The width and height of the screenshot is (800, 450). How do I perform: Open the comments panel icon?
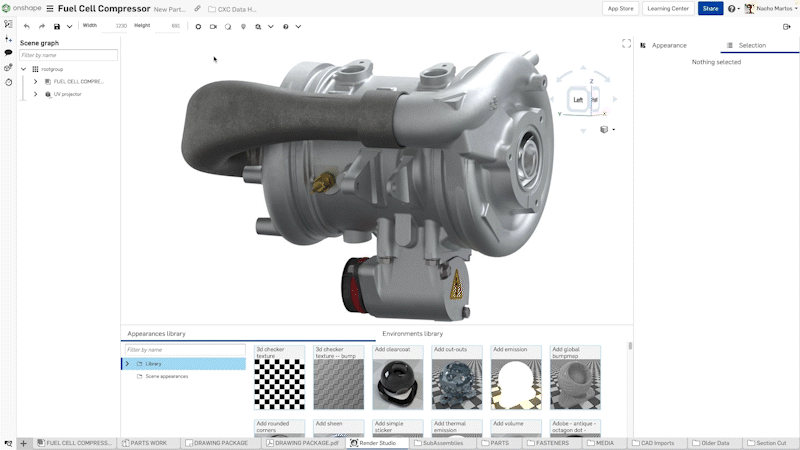[8, 53]
